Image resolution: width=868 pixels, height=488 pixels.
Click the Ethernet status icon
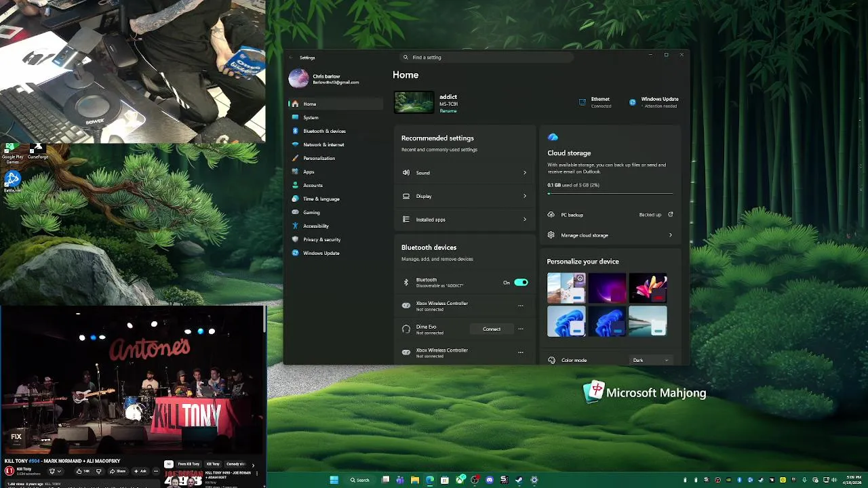583,102
